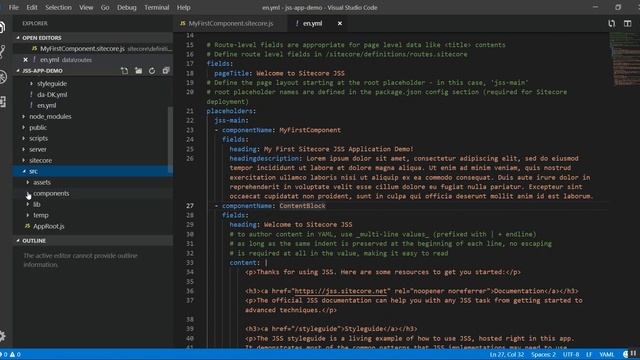Viewport: 640px width, 360px height.
Task: Open AppRoot.js file
Action: click(49, 226)
